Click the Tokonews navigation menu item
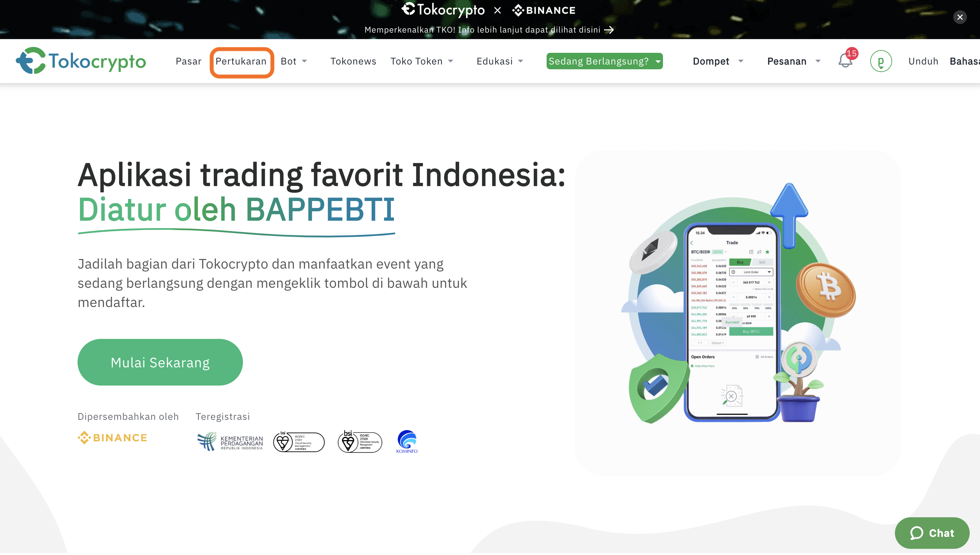Screen dimensions: 980x555 [x=352, y=61]
